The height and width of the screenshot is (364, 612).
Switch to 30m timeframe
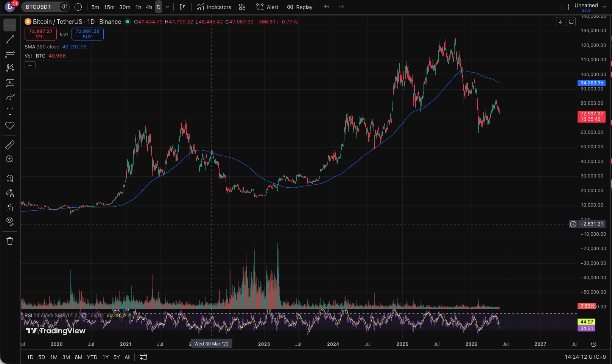125,7
